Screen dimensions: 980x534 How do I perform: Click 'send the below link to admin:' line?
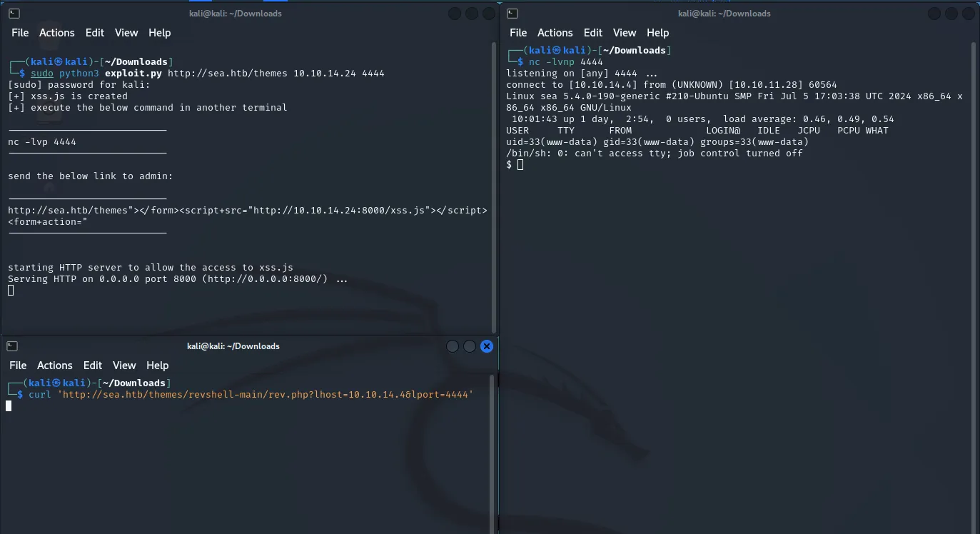pyautogui.click(x=91, y=176)
